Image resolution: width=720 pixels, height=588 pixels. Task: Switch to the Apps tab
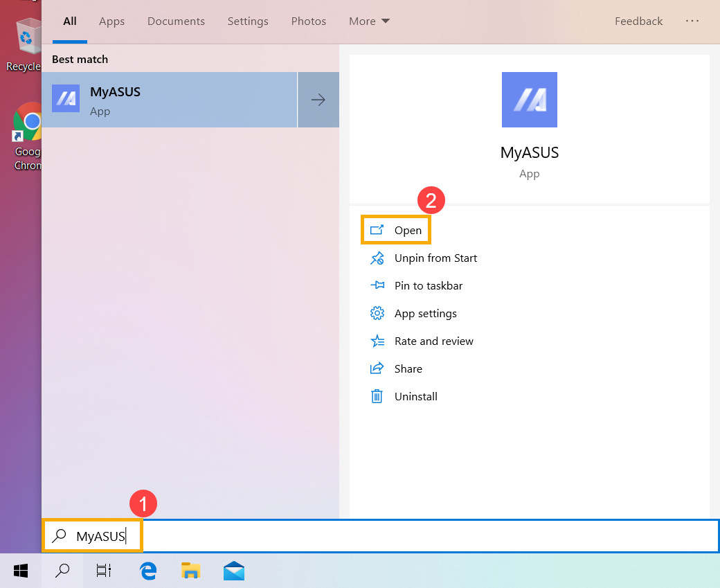click(x=111, y=21)
